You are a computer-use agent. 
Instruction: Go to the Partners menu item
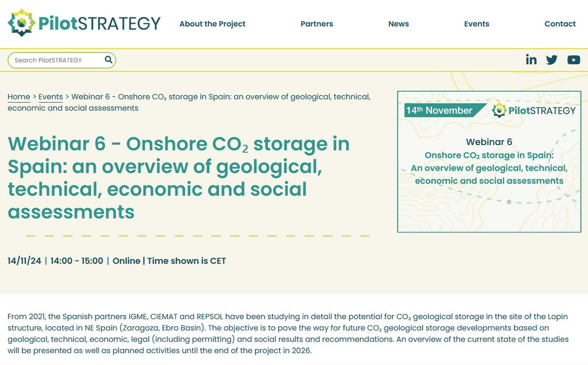317,24
